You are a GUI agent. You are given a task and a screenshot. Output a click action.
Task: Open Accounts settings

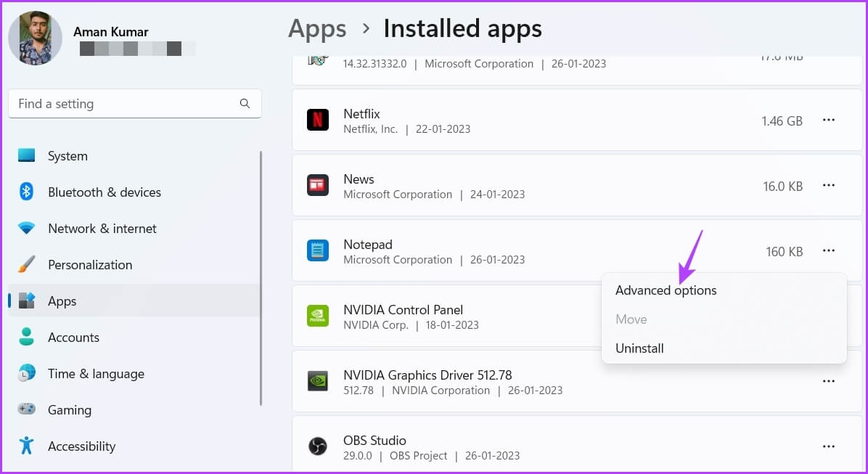point(134,338)
